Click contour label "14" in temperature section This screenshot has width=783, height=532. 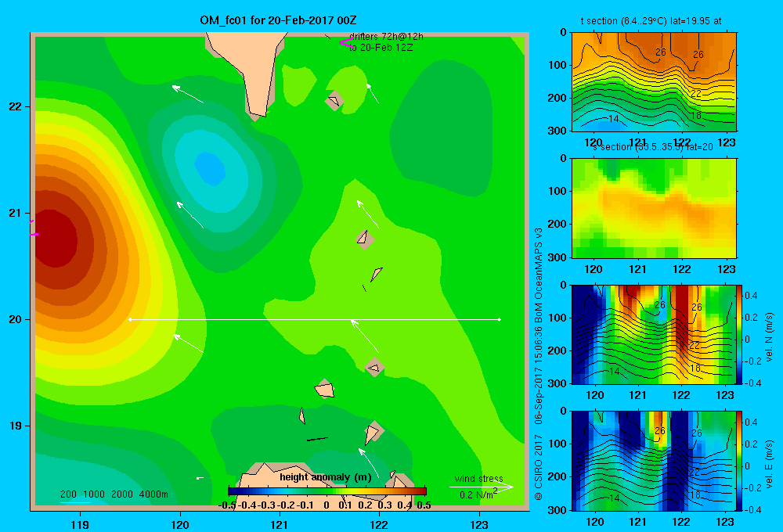[614, 119]
